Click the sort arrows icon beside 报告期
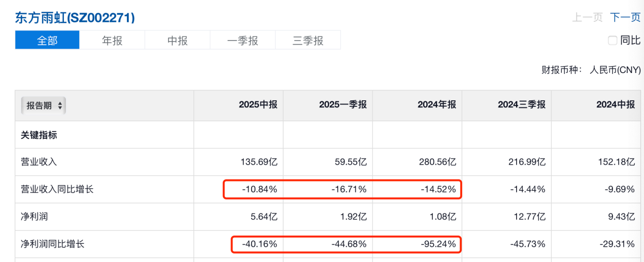 [60, 105]
